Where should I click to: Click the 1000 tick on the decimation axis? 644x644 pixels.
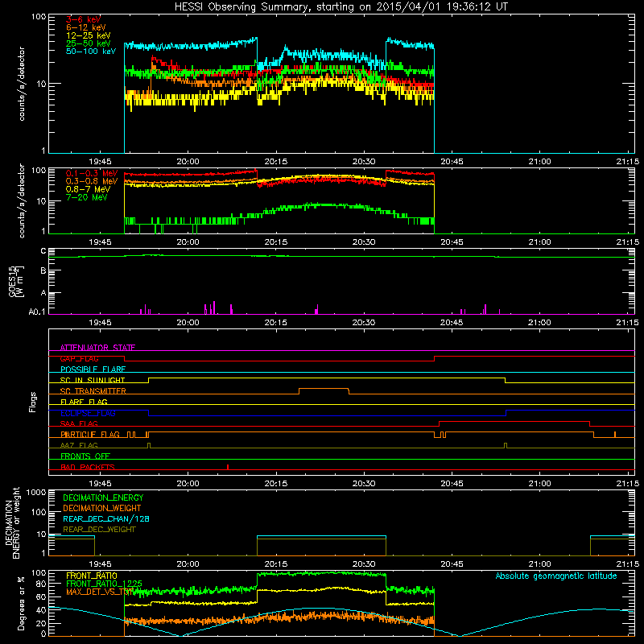click(35, 493)
